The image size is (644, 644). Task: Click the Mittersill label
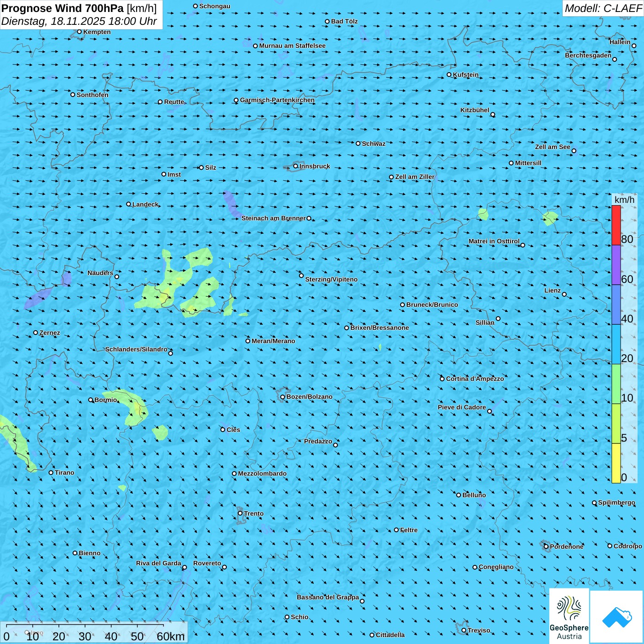(528, 163)
